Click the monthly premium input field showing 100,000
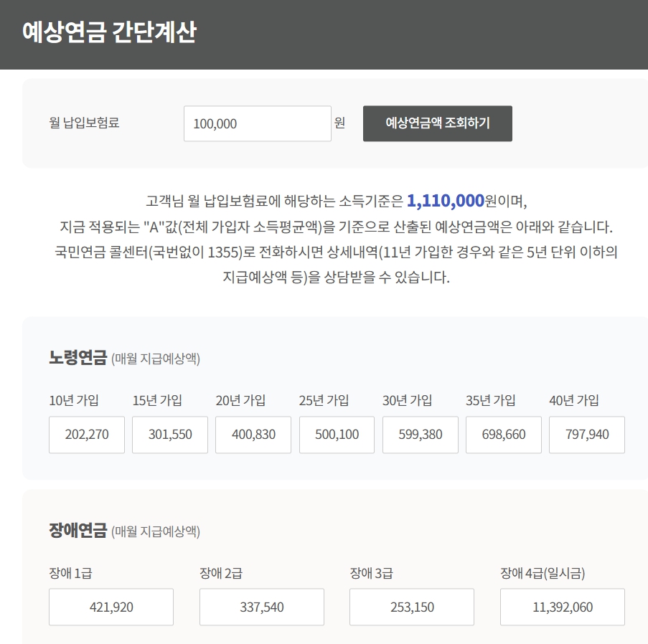 (258, 123)
